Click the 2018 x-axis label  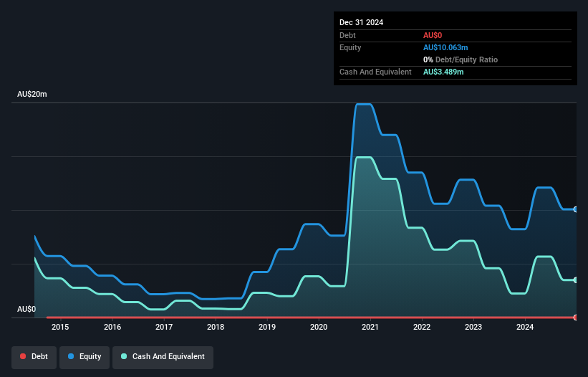click(216, 327)
